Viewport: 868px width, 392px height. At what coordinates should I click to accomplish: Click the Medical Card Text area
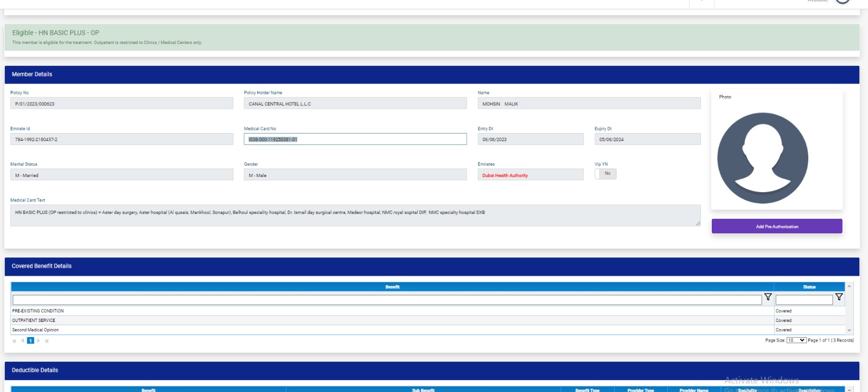(x=355, y=216)
